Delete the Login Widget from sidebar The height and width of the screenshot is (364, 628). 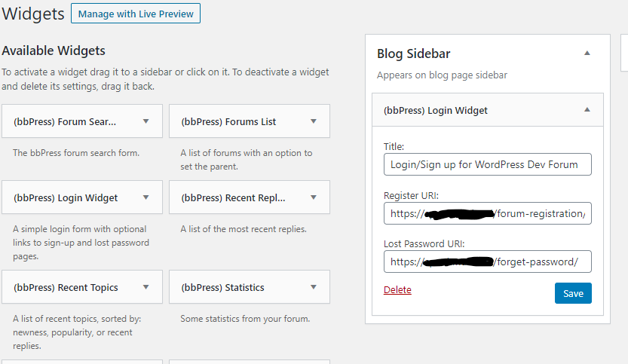397,289
